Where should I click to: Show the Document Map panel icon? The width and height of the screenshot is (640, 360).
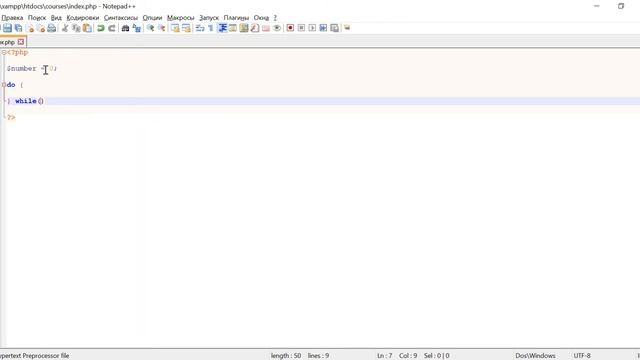pyautogui.click(x=244, y=28)
